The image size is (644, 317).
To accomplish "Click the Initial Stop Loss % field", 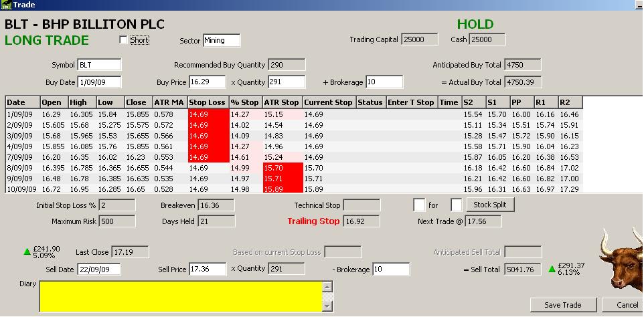I will pyautogui.click(x=116, y=205).
